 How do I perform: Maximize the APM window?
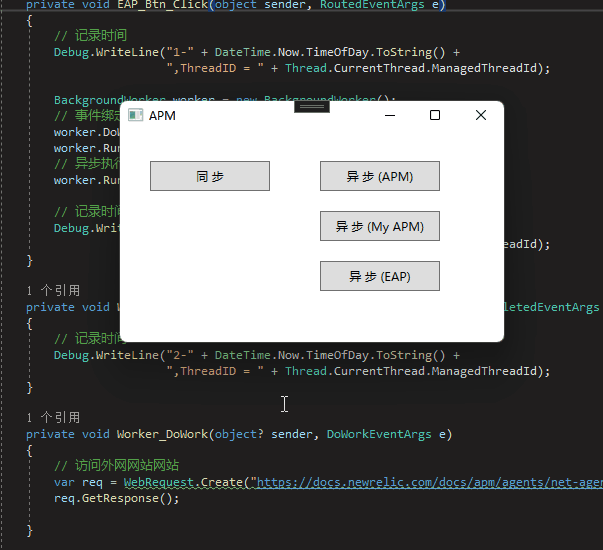(x=435, y=115)
